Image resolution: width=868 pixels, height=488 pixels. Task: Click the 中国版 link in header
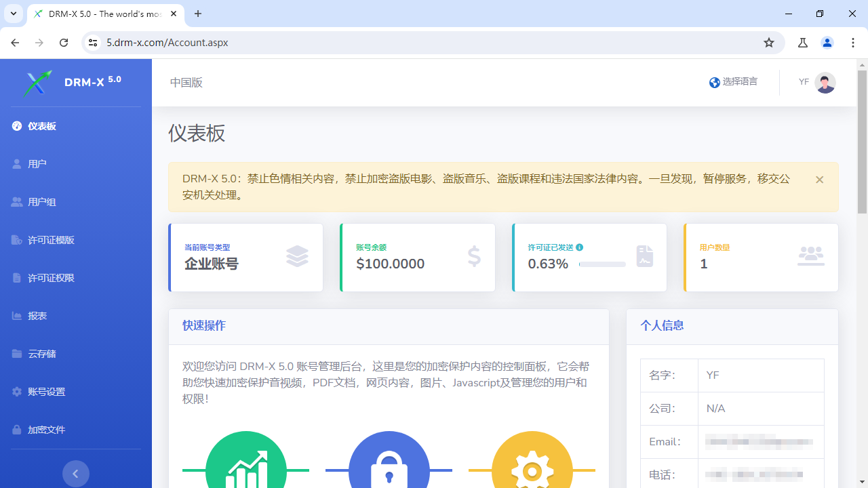186,83
